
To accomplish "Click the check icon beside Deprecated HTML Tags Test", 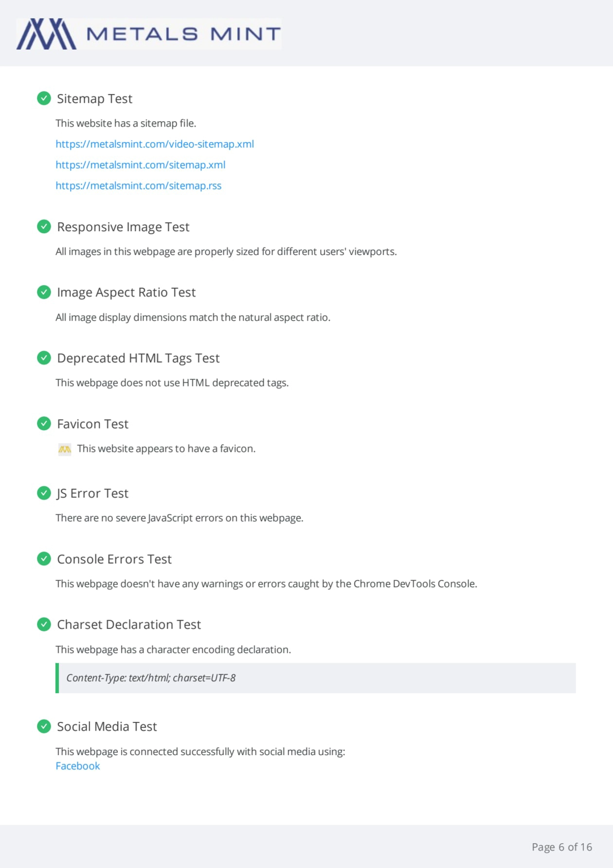I will coord(44,358).
